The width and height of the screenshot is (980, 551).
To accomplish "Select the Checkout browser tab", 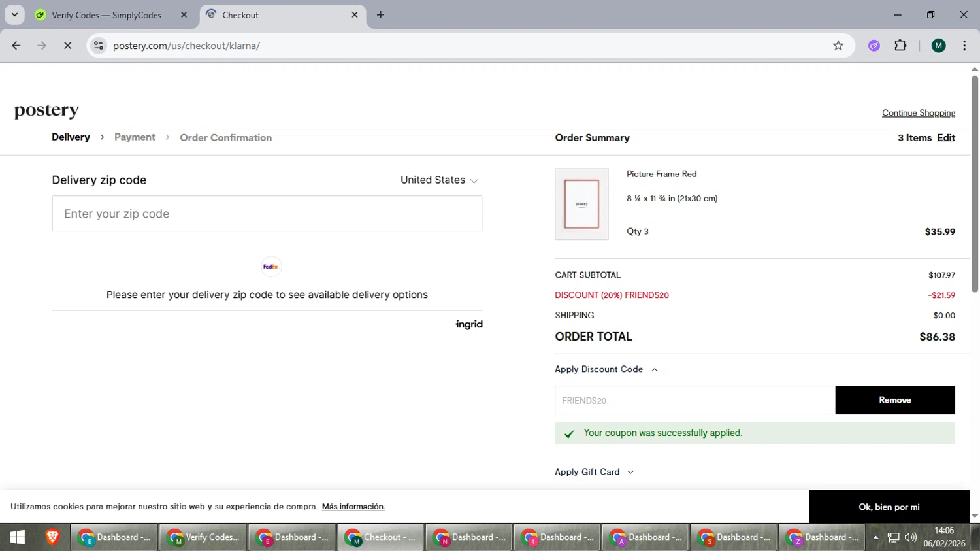I will 281,15.
